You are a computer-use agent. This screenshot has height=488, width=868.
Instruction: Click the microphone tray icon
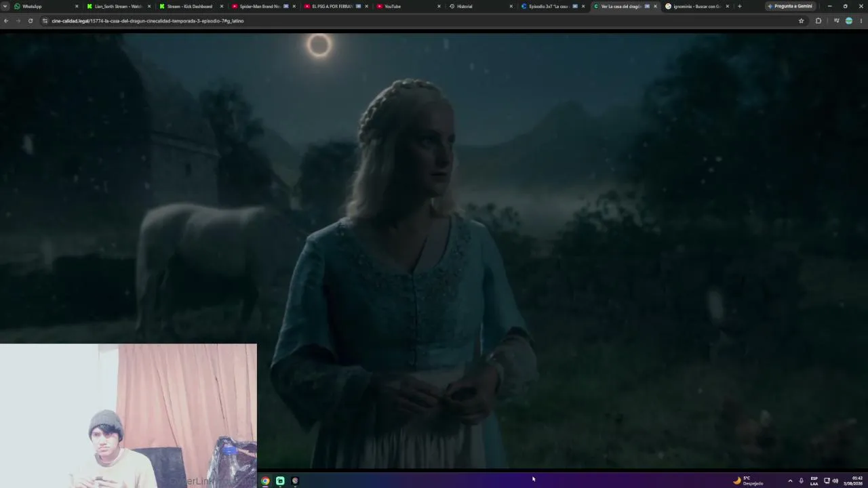click(802, 481)
